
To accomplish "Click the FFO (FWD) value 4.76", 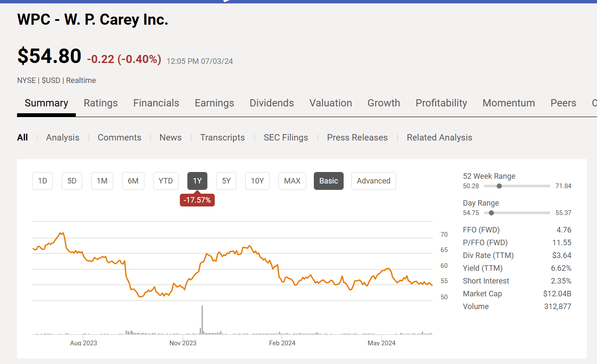I will pos(564,230).
